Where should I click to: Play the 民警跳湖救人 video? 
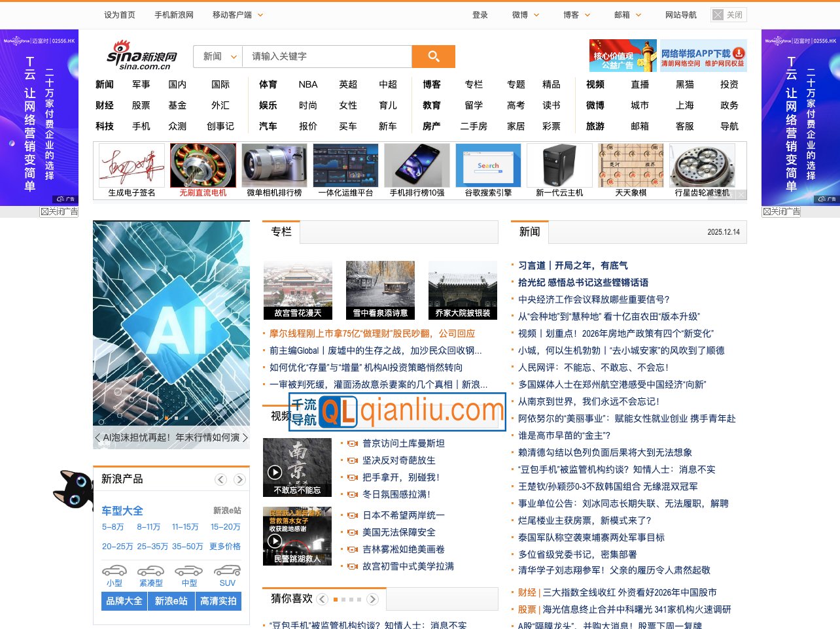275,541
